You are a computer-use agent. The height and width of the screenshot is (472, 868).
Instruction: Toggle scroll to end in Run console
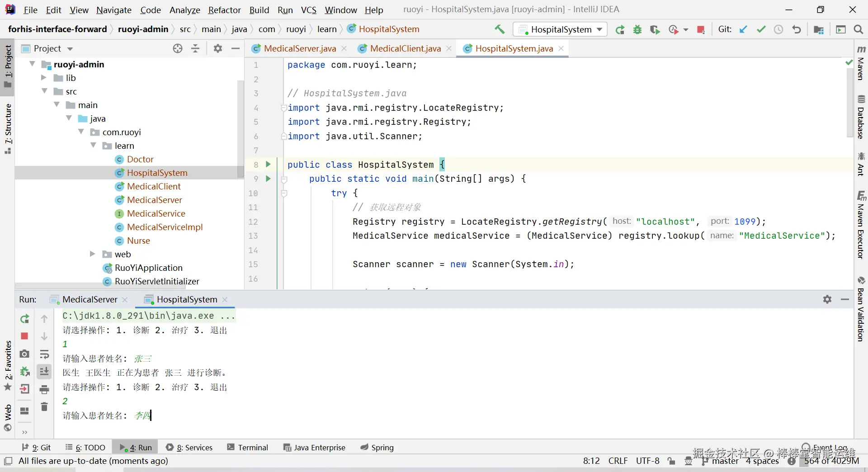(x=44, y=372)
